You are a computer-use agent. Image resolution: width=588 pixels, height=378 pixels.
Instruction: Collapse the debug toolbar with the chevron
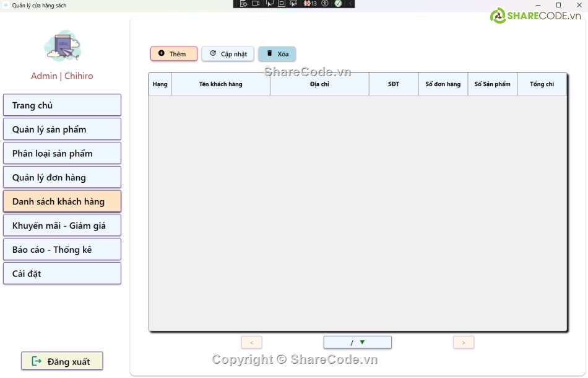tap(350, 4)
